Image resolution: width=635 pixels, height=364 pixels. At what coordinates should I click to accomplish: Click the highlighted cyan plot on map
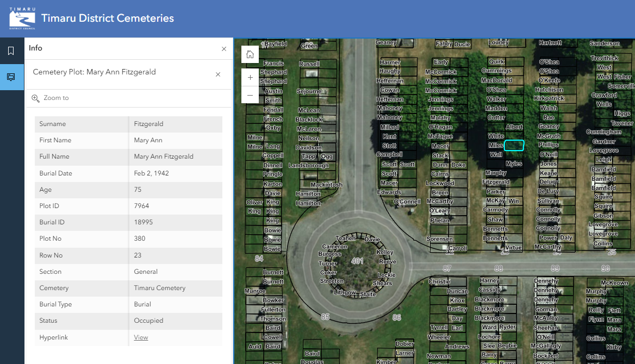tap(514, 145)
